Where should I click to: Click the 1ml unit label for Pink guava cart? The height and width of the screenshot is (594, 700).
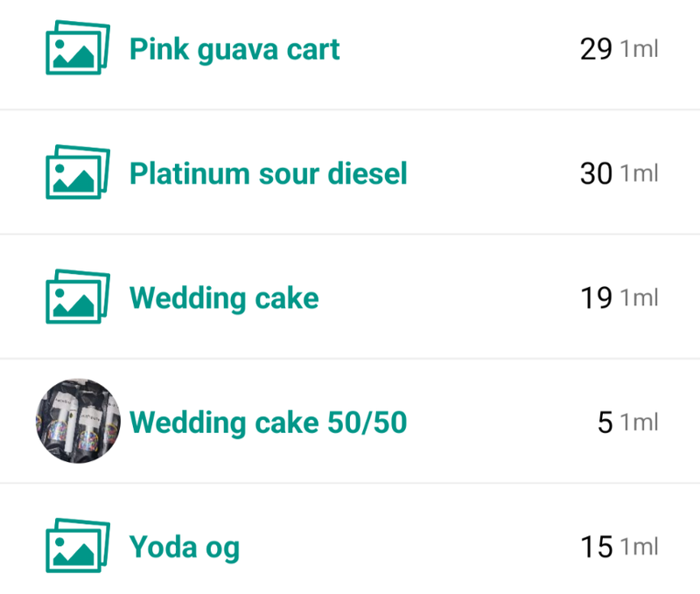point(639,49)
